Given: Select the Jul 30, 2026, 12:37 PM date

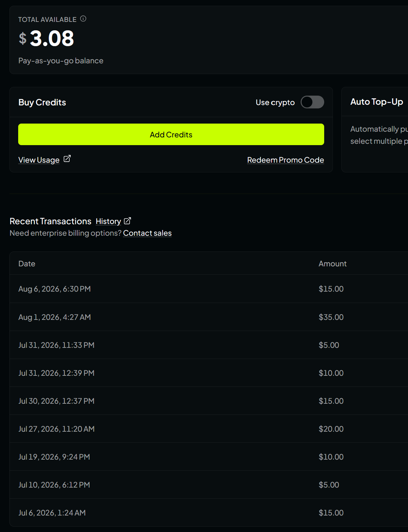Looking at the screenshot, I should point(56,401).
